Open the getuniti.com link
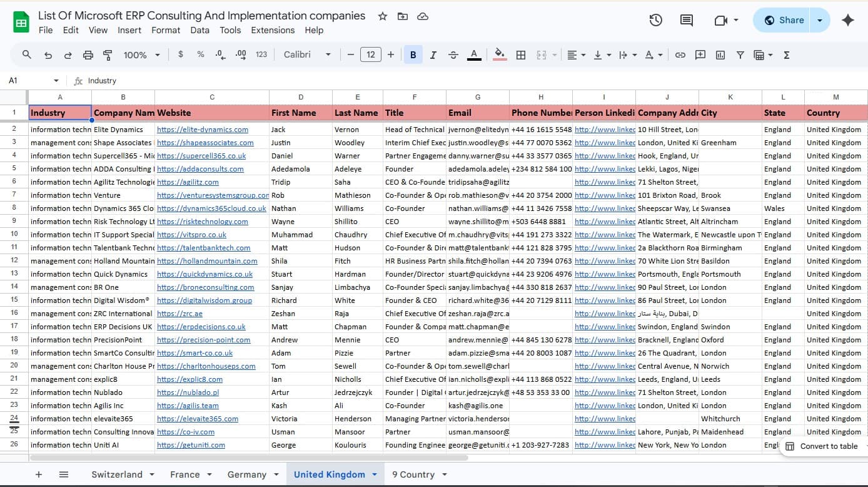This screenshot has width=868, height=487. [x=191, y=445]
